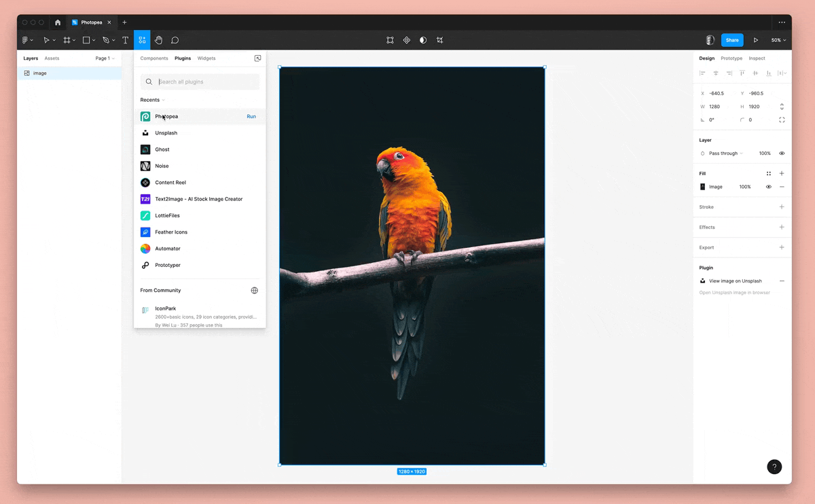815x504 pixels.
Task: Open the 50% zoom dropdown
Action: click(778, 40)
